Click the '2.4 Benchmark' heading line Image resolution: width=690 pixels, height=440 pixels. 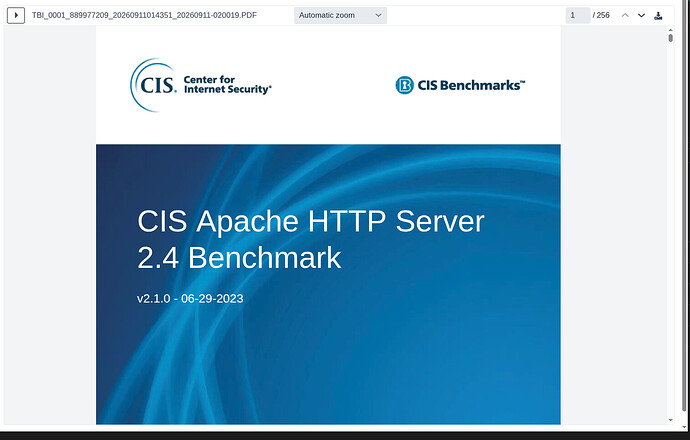point(239,258)
